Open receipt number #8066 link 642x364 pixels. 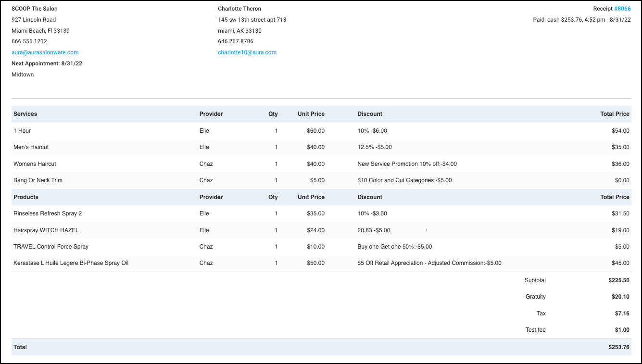[x=622, y=9]
